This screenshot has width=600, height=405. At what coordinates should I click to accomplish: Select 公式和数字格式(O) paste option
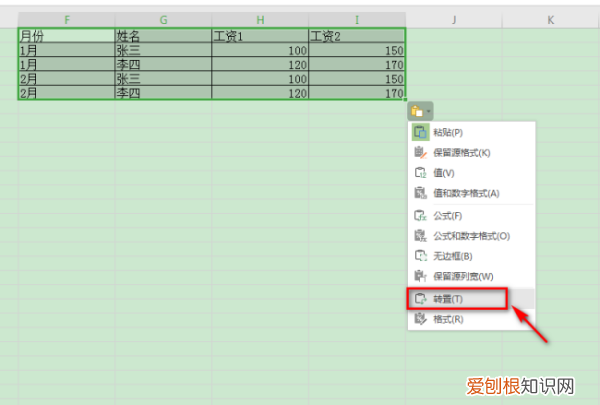471,236
